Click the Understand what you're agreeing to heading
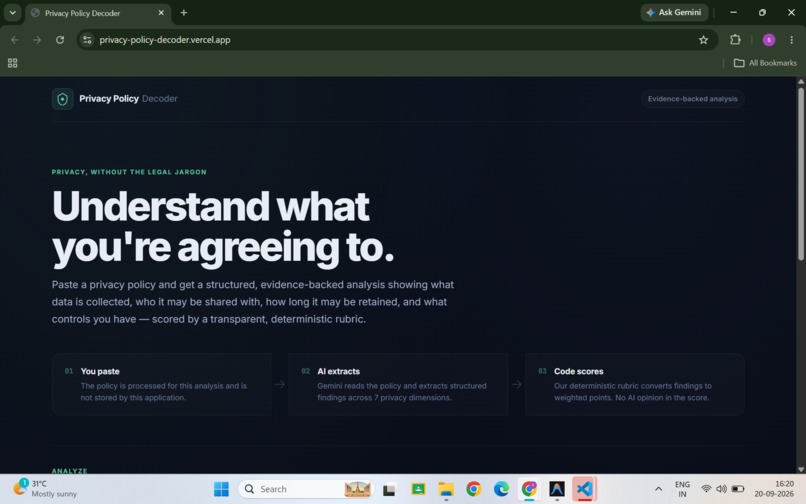806x504 pixels. [223, 227]
